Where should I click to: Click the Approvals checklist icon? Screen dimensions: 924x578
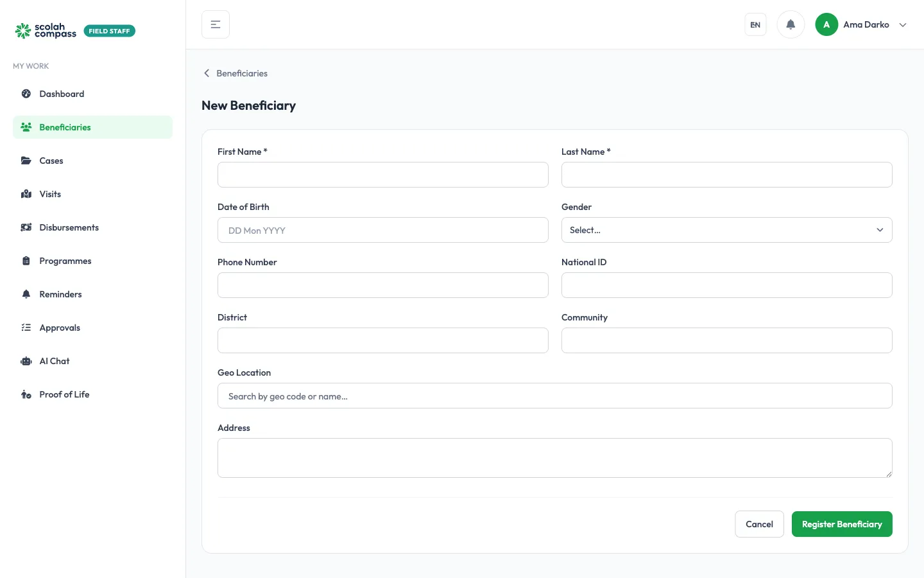[26, 328]
